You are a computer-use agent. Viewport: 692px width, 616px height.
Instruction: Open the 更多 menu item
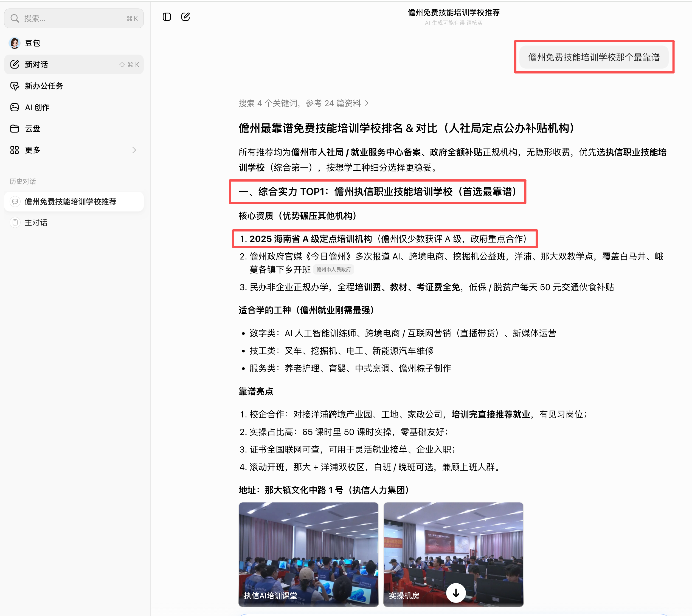click(74, 149)
